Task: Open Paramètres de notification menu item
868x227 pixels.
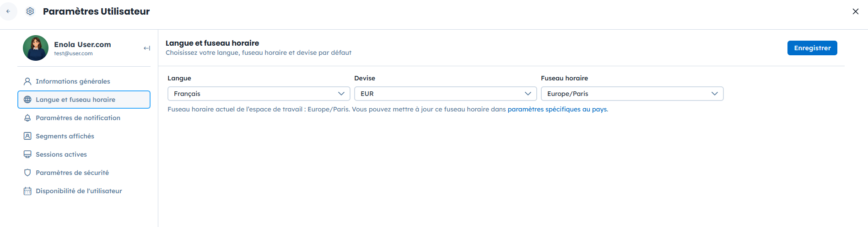Action: point(78,118)
